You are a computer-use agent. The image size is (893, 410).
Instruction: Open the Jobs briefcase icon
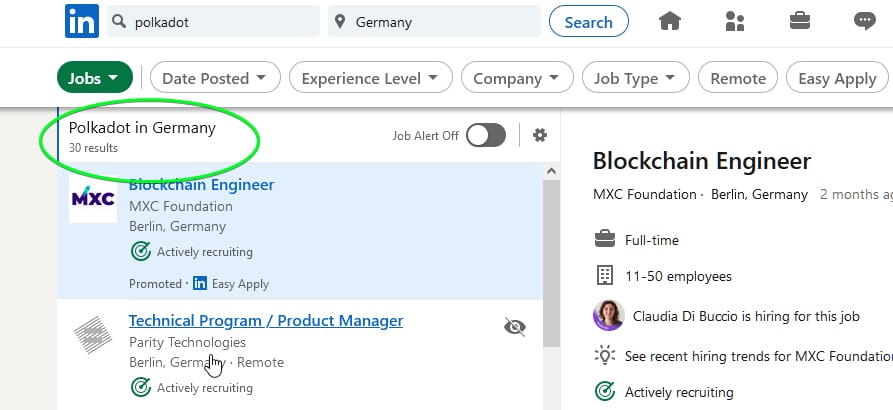pos(800,22)
